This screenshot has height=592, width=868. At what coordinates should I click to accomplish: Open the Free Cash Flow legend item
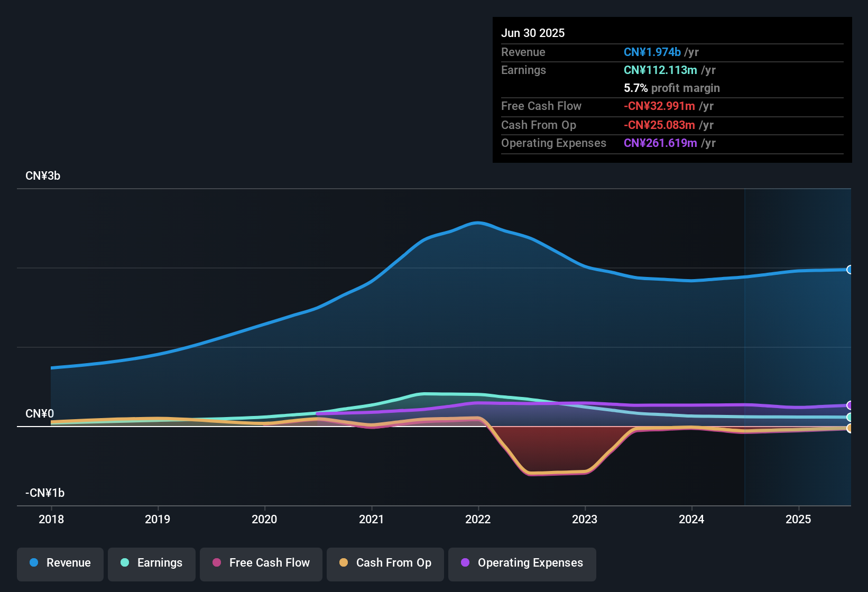(x=261, y=563)
